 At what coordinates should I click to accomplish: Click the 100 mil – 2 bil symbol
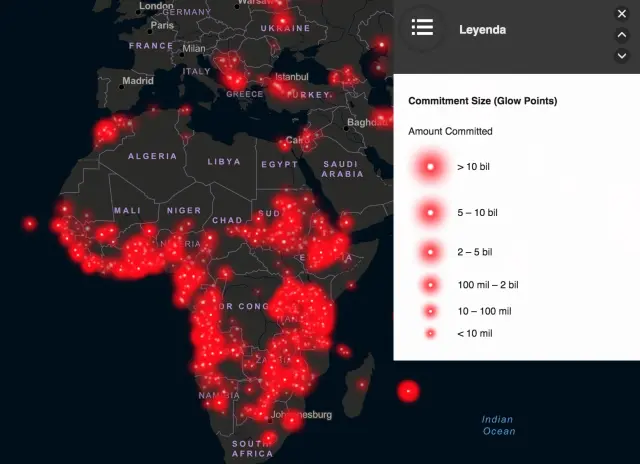(x=431, y=285)
